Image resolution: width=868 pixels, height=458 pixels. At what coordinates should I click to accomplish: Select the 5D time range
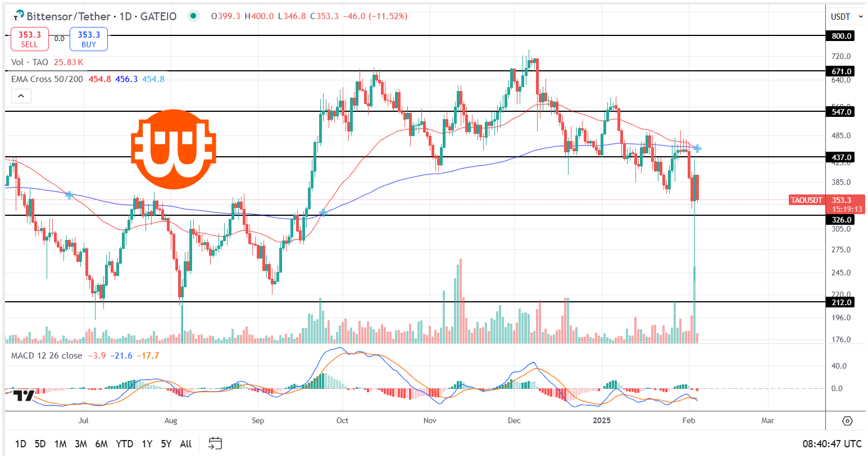click(x=40, y=444)
